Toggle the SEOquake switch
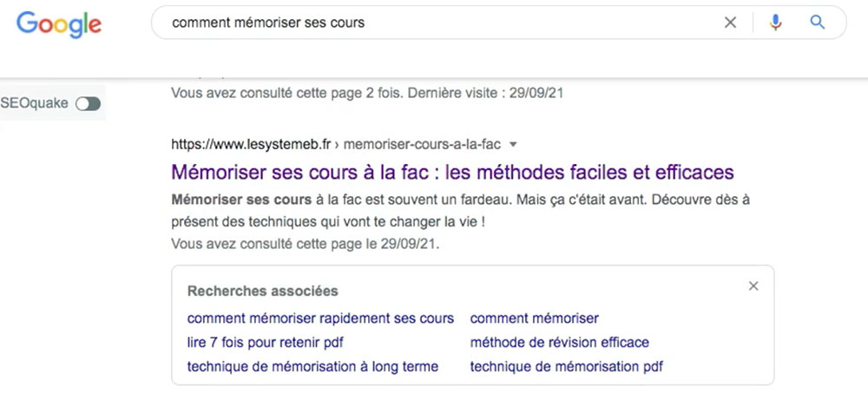This screenshot has width=868, height=407. (88, 103)
